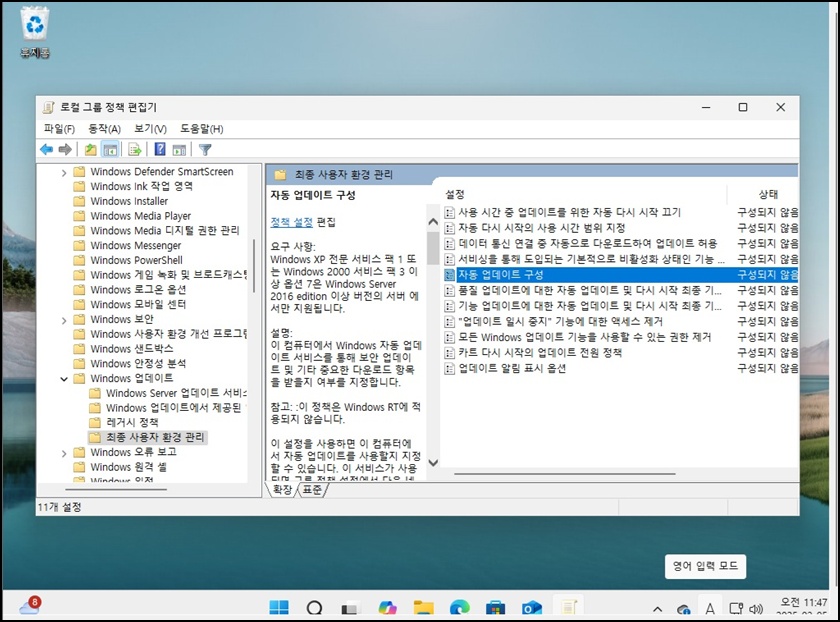Click the Up one level folder icon
This screenshot has height=622, width=840.
click(91, 149)
